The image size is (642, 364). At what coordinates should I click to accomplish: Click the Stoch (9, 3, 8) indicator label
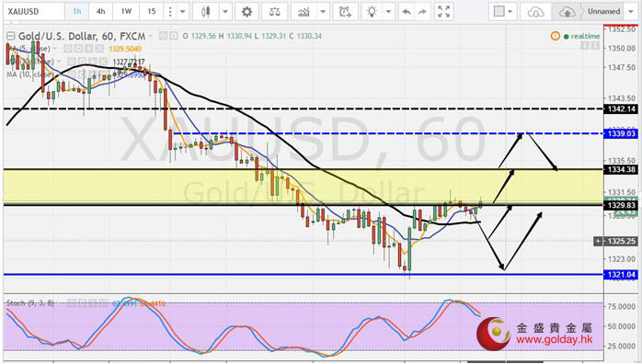point(29,303)
